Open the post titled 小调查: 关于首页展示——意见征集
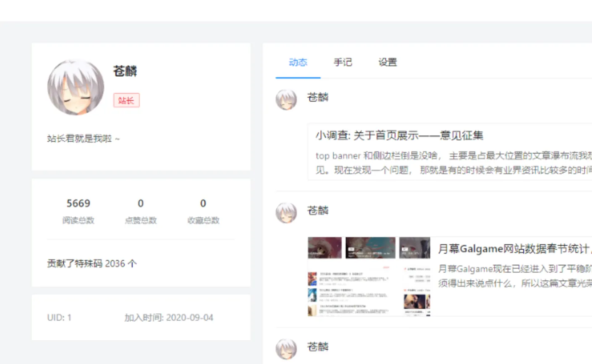Screen dimensions: 592x364 pyautogui.click(x=399, y=135)
